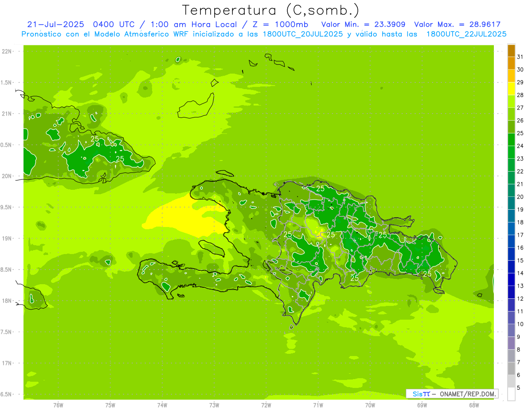Pick the orange swatch between 30 and 31
Image resolution: width=532 pixels, height=411 pixels.
511,63
